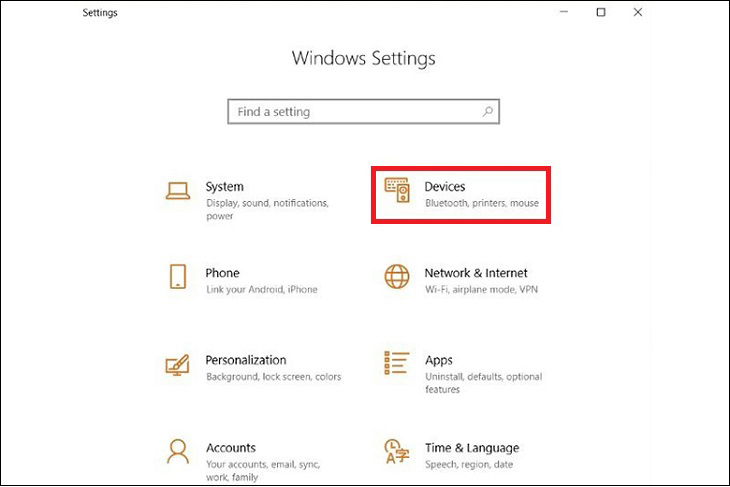
Task: Open the Personalization settings title
Action: [246, 360]
